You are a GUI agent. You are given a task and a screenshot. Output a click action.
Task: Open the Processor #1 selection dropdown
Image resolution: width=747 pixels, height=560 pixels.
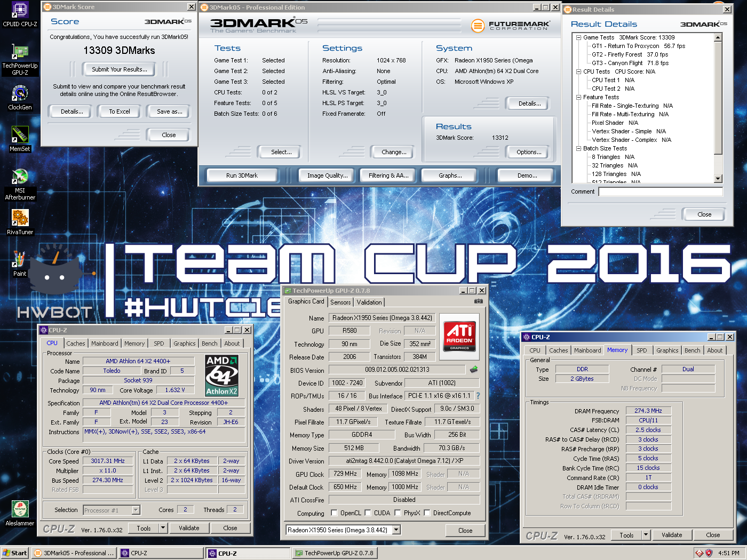tap(136, 510)
